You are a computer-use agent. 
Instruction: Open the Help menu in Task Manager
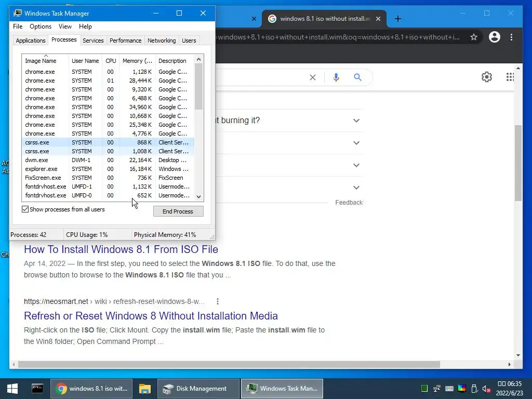(85, 26)
